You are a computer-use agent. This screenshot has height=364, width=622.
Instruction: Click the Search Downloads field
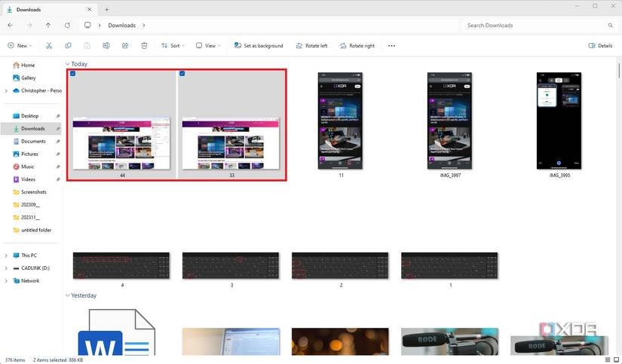coord(539,26)
